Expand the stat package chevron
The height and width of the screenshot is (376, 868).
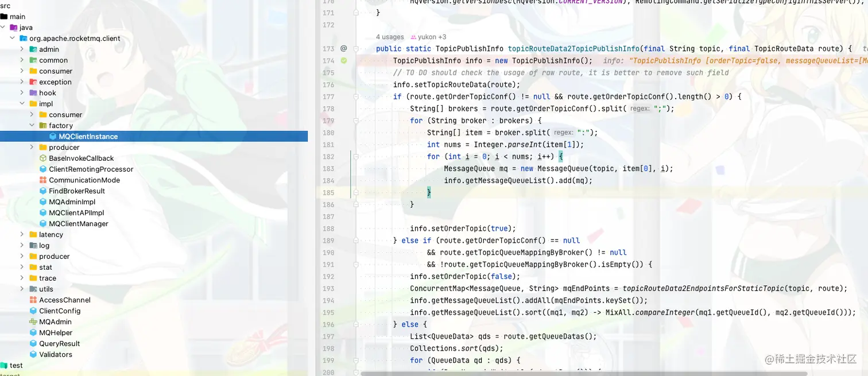22,268
